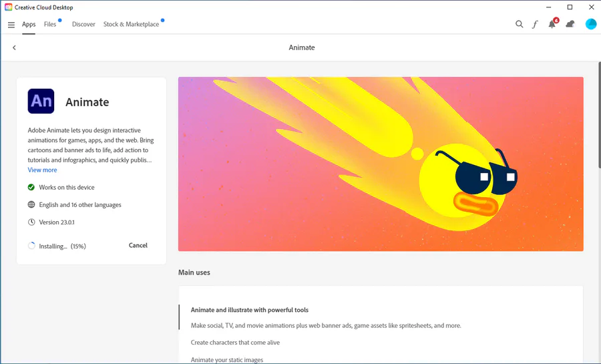The height and width of the screenshot is (364, 601).
Task: Go back using the left chevron arrow
Action: coord(14,47)
